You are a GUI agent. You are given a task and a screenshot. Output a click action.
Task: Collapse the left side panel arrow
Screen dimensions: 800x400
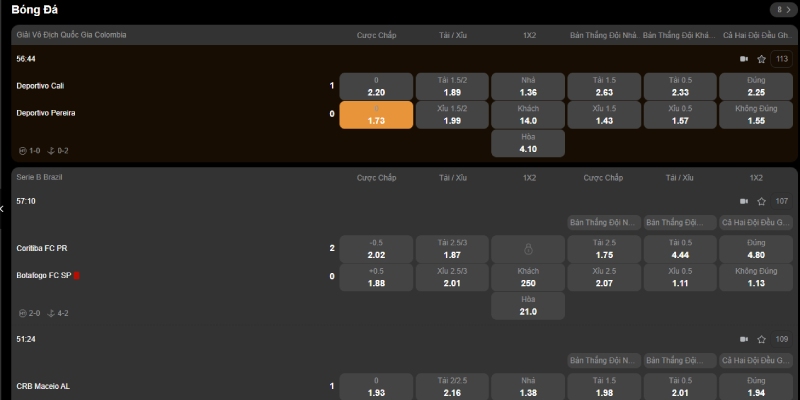coord(3,209)
